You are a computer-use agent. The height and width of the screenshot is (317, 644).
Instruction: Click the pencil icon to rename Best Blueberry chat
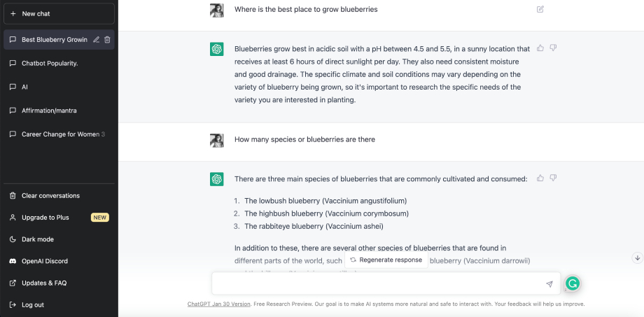[96, 40]
